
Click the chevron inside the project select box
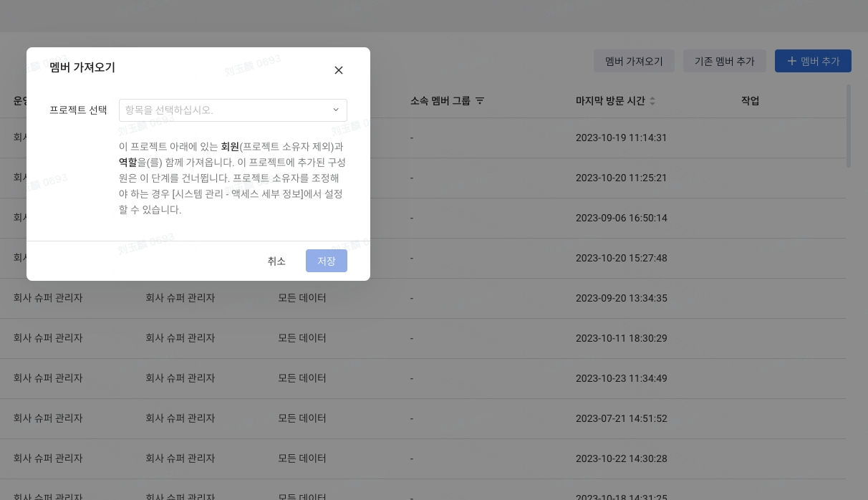(336, 110)
